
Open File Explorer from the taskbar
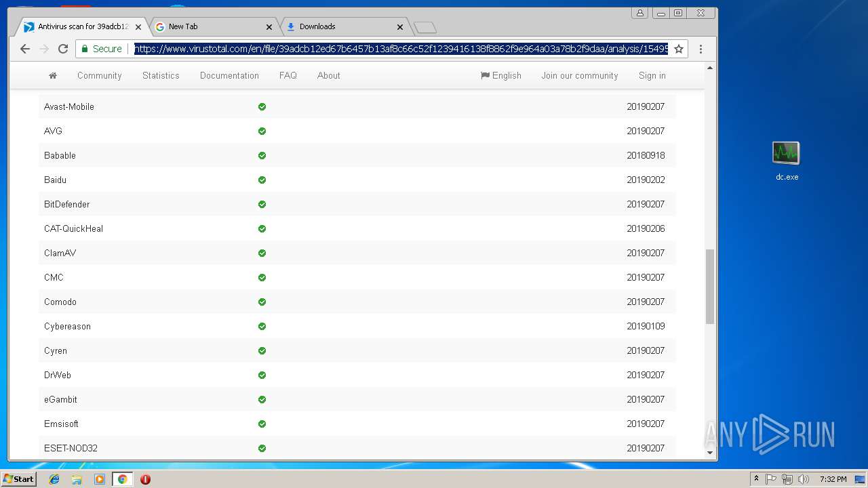77,479
